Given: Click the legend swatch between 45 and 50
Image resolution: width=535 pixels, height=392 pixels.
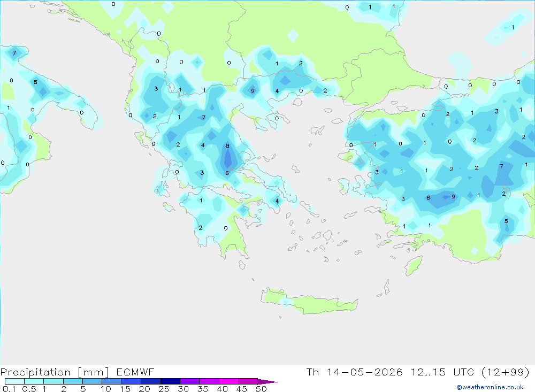Looking at the screenshot, I should coord(248,381).
